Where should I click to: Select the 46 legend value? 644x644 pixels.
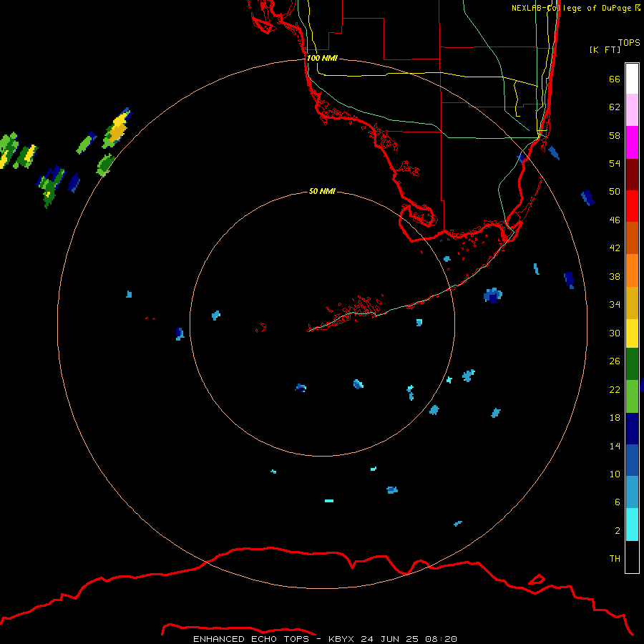[615, 220]
